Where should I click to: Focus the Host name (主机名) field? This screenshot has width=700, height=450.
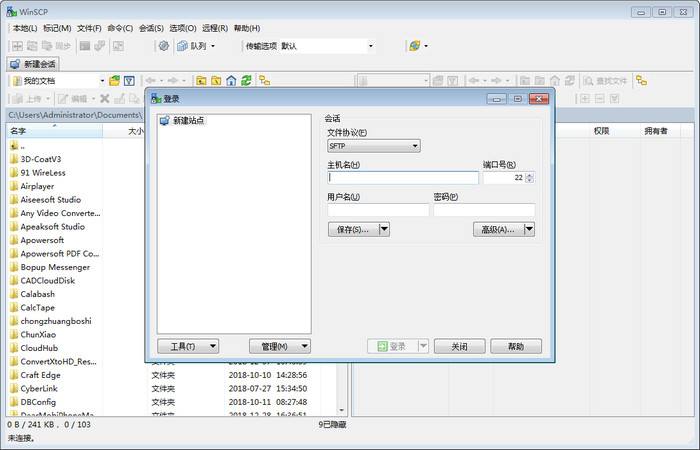click(403, 178)
